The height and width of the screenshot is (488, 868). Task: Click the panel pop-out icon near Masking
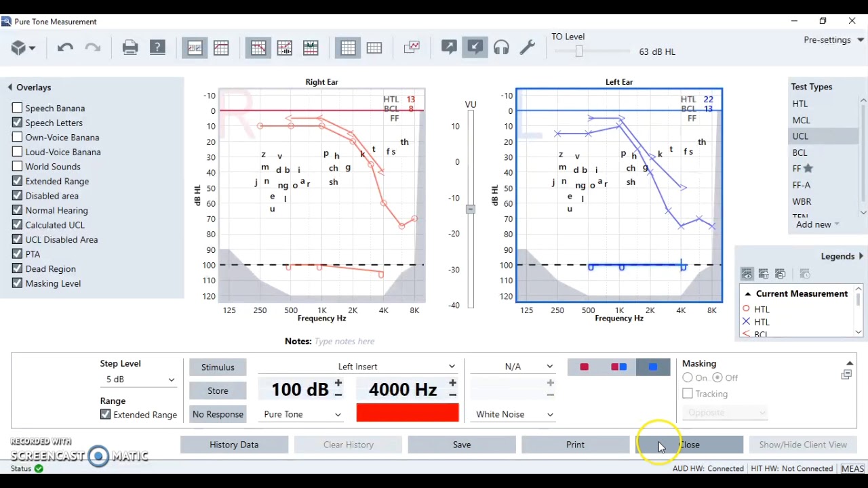pyautogui.click(x=846, y=375)
